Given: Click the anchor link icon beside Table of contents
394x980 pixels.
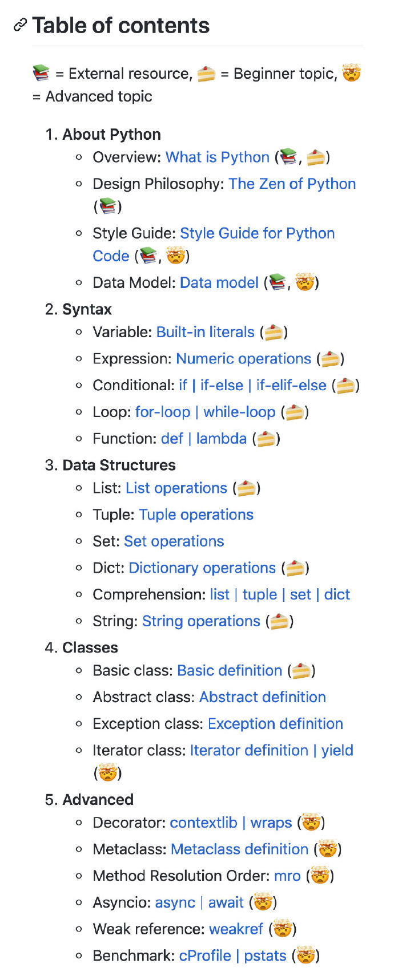Looking at the screenshot, I should click(20, 25).
